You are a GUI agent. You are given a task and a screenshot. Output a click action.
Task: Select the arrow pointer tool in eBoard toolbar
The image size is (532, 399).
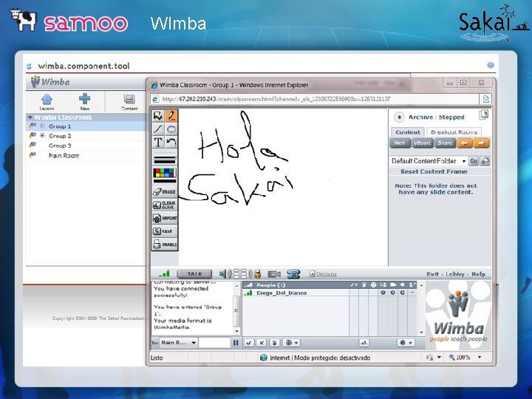[x=158, y=116]
